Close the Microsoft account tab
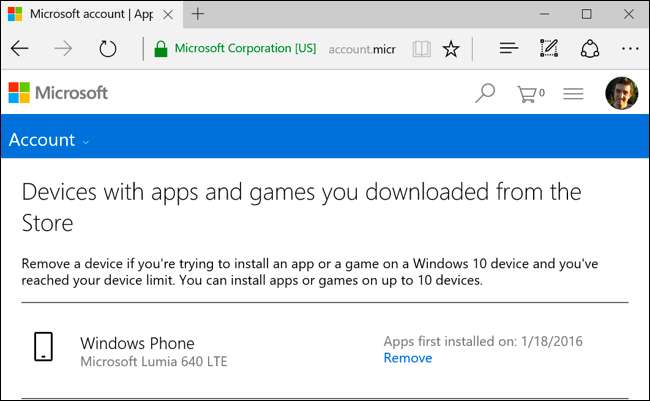This screenshot has height=401, width=650. (x=167, y=14)
